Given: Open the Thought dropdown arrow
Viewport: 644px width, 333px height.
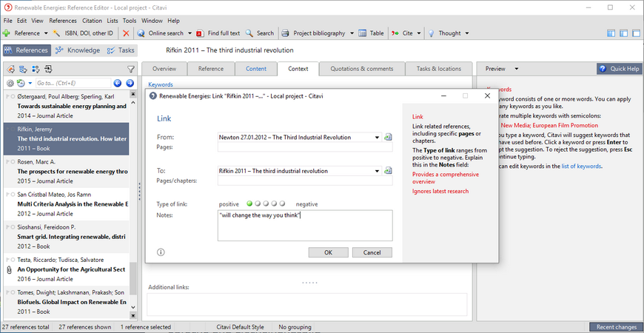Looking at the screenshot, I should [x=466, y=33].
